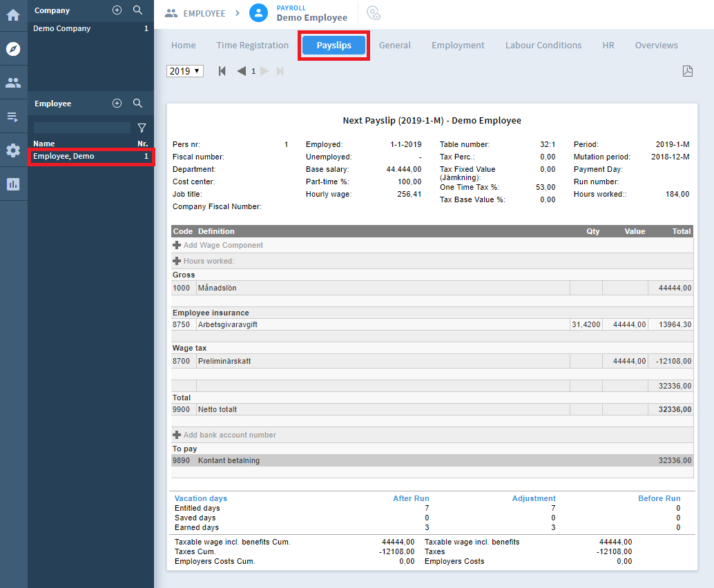
Task: Click the Hours worked value 184,00
Action: point(677,194)
